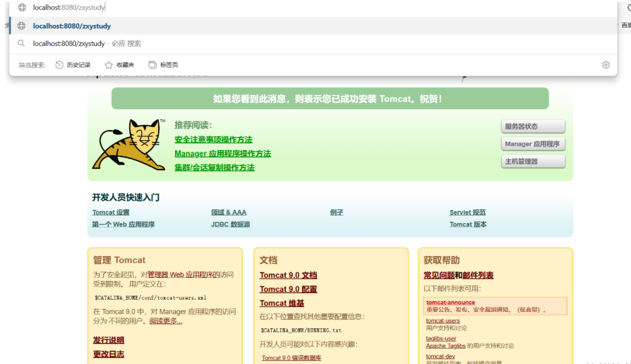Open Tomcat 9.0 错误数据库 link
The image size is (631, 364).
pos(292,358)
